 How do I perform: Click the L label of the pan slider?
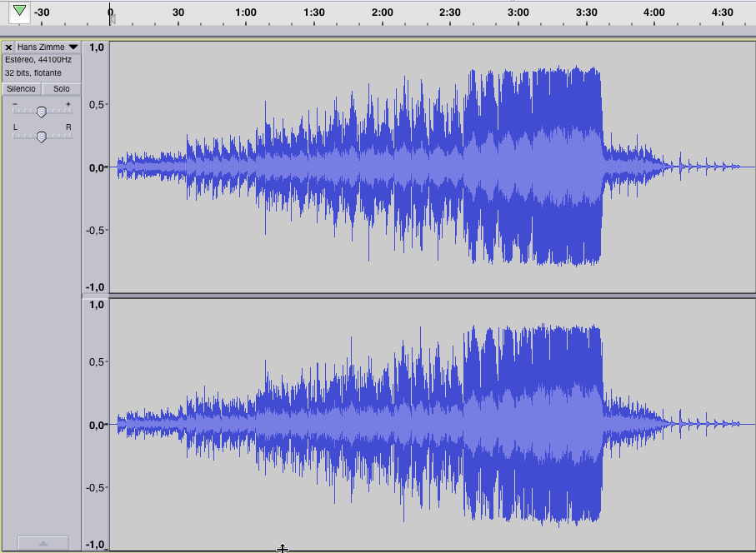(15, 127)
